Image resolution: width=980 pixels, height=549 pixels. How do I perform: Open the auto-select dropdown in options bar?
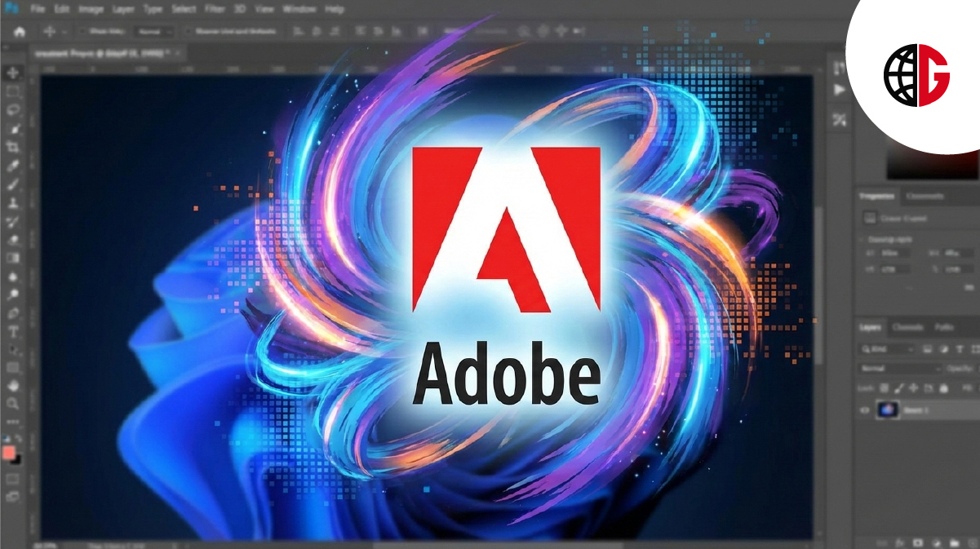pos(153,32)
